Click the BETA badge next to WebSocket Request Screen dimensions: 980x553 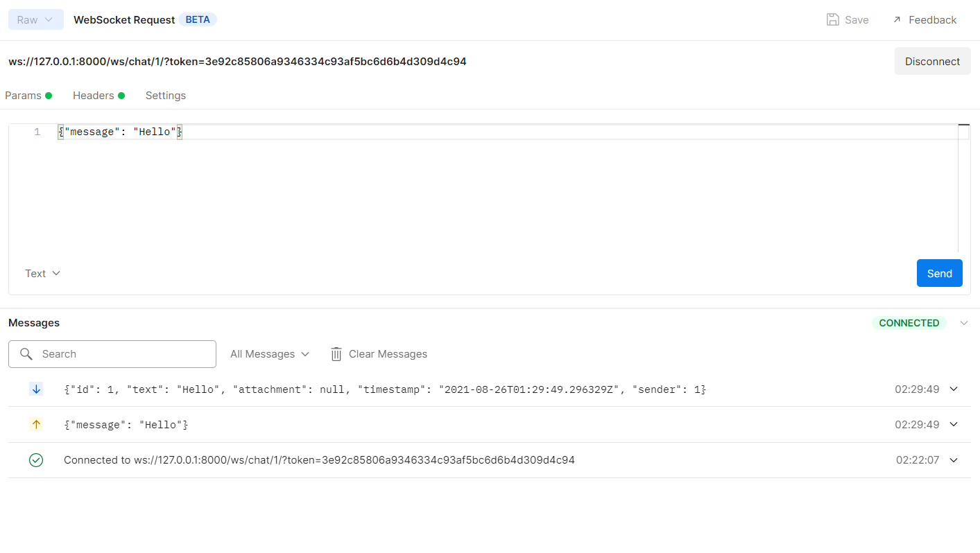pos(198,19)
